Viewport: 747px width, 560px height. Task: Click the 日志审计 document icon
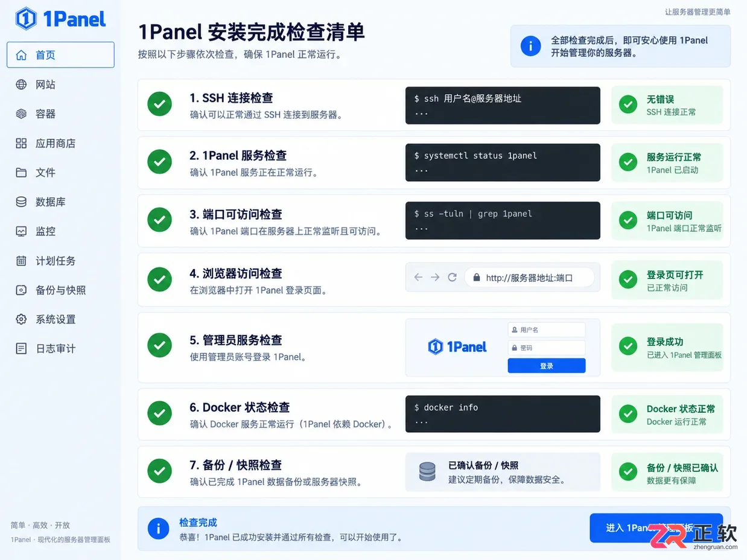[x=21, y=348]
